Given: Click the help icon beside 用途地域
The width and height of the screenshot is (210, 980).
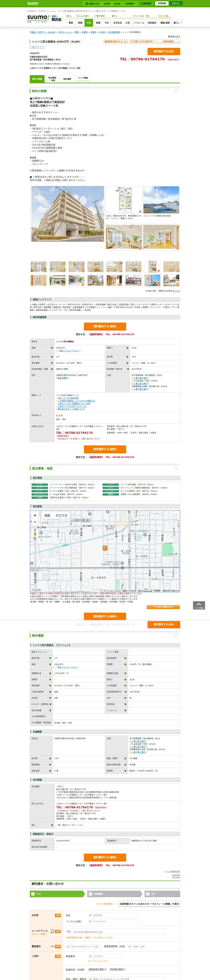Looking at the screenshot, I should coord(50,771).
